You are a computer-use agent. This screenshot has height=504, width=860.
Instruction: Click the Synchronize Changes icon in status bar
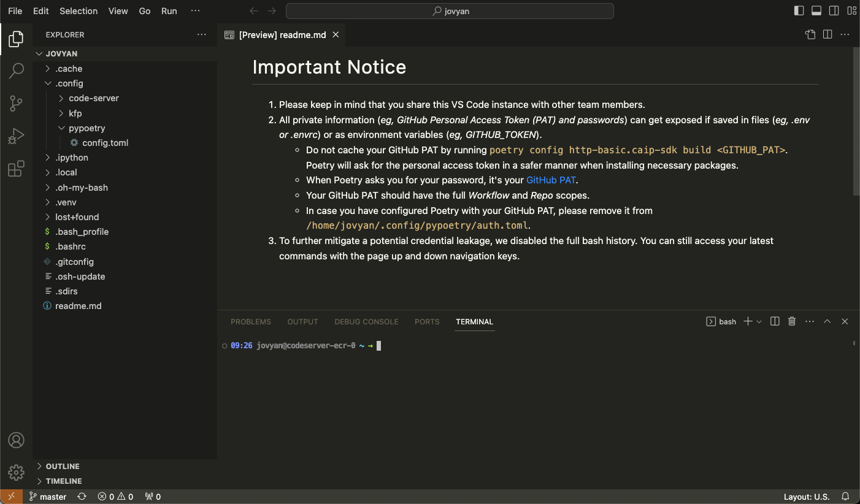(82, 497)
